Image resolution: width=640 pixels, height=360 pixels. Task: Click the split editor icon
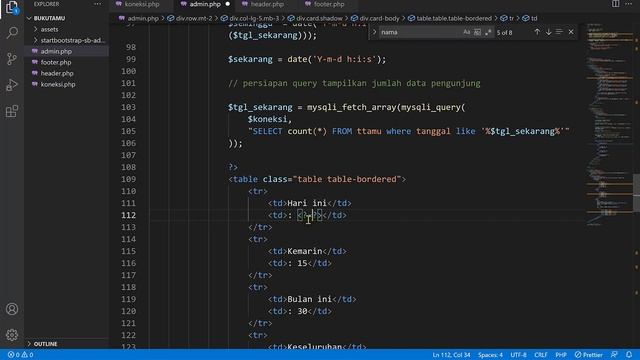(x=615, y=4)
